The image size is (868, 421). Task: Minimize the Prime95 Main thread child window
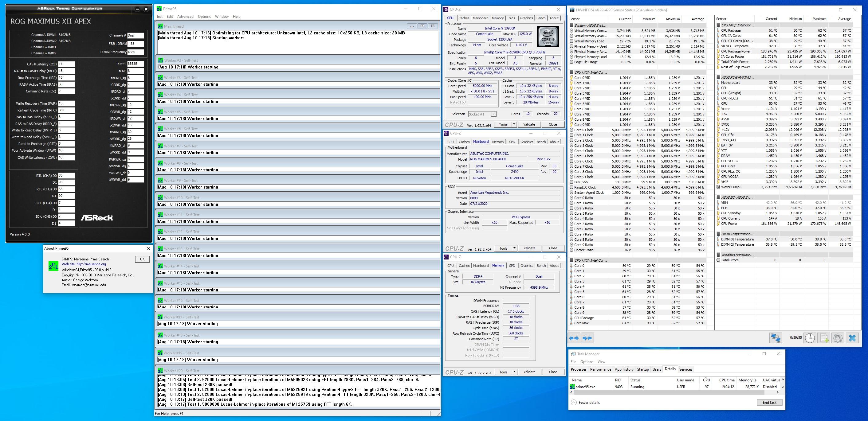tap(411, 26)
